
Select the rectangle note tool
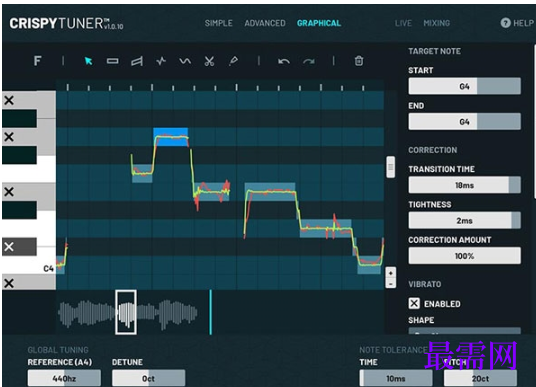[x=112, y=61]
